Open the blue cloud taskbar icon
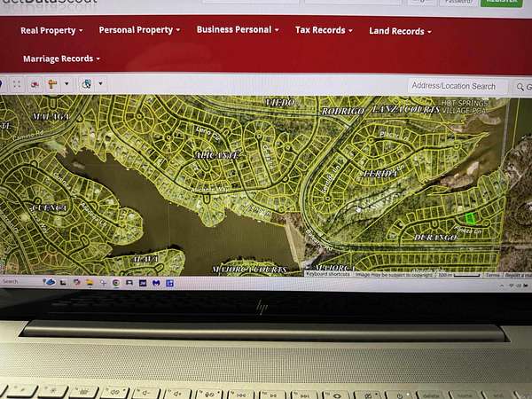532x399 pixels. pyautogui.click(x=50, y=282)
